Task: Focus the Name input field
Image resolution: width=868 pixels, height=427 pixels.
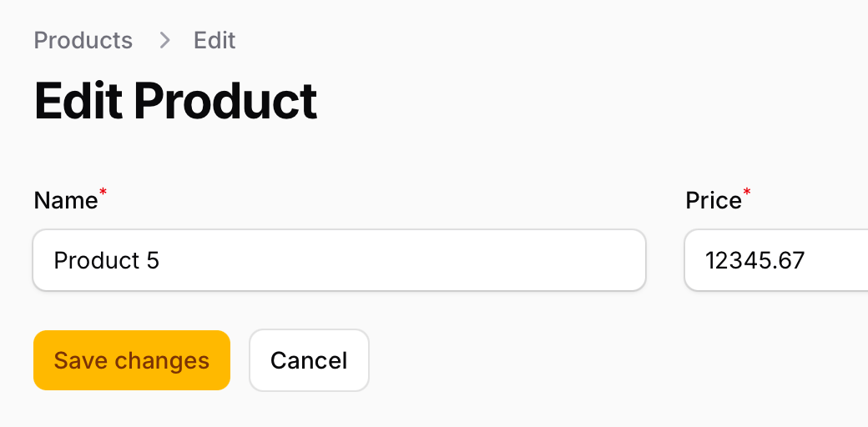Action: tap(340, 260)
